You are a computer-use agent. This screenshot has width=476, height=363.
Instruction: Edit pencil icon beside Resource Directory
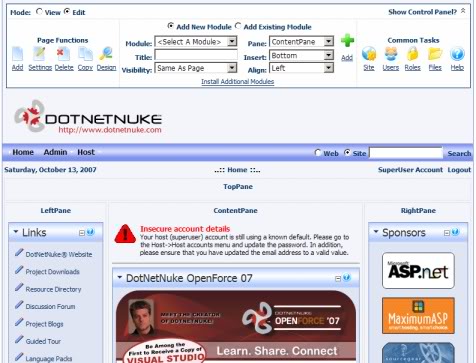pos(19,287)
